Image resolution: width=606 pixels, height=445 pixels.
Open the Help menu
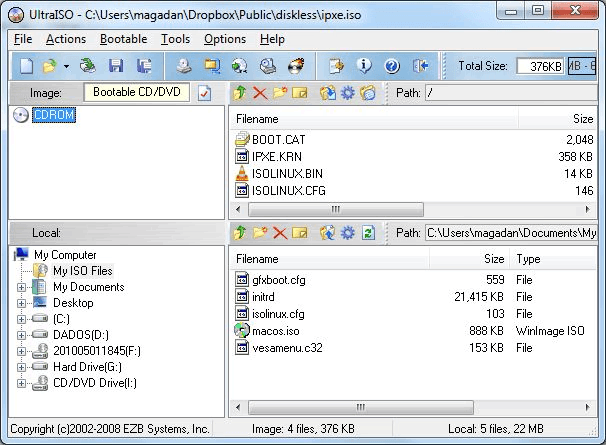(272, 39)
